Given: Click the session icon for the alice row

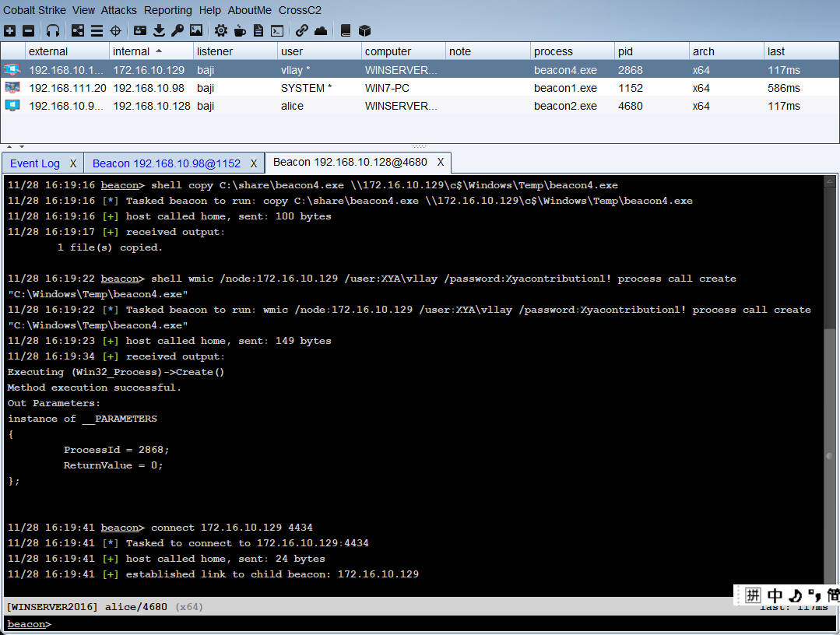Looking at the screenshot, I should (x=12, y=105).
